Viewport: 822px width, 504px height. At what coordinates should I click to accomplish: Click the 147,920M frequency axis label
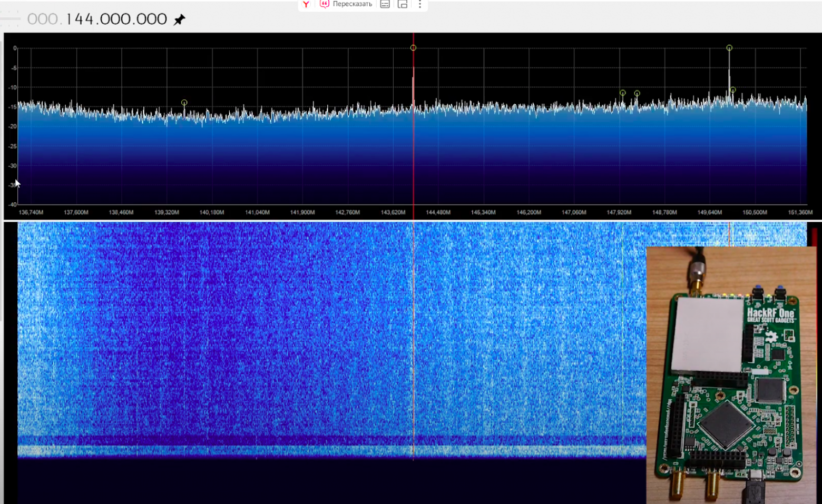click(619, 212)
